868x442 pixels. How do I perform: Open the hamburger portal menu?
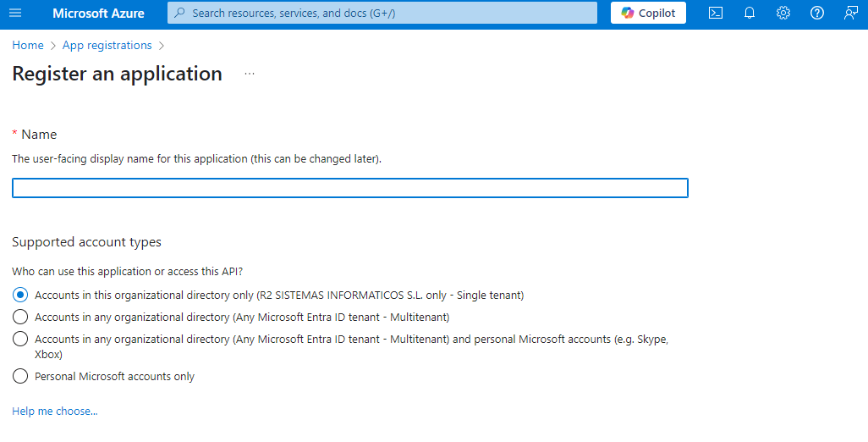[15, 13]
